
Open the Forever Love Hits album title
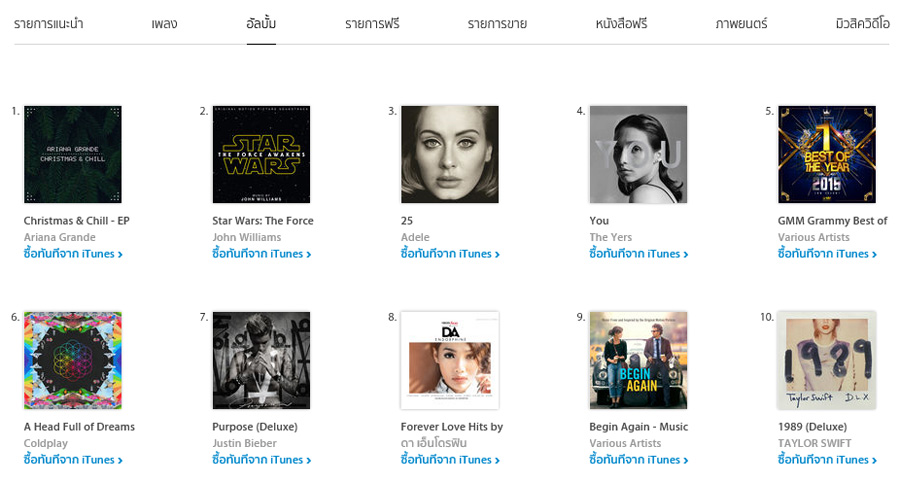click(451, 427)
